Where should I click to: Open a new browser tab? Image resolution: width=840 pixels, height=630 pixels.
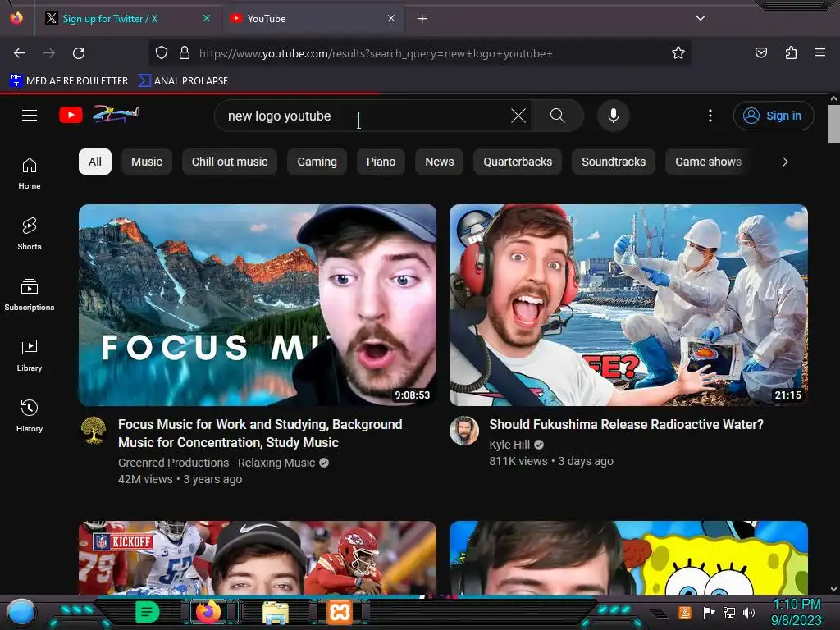[422, 19]
